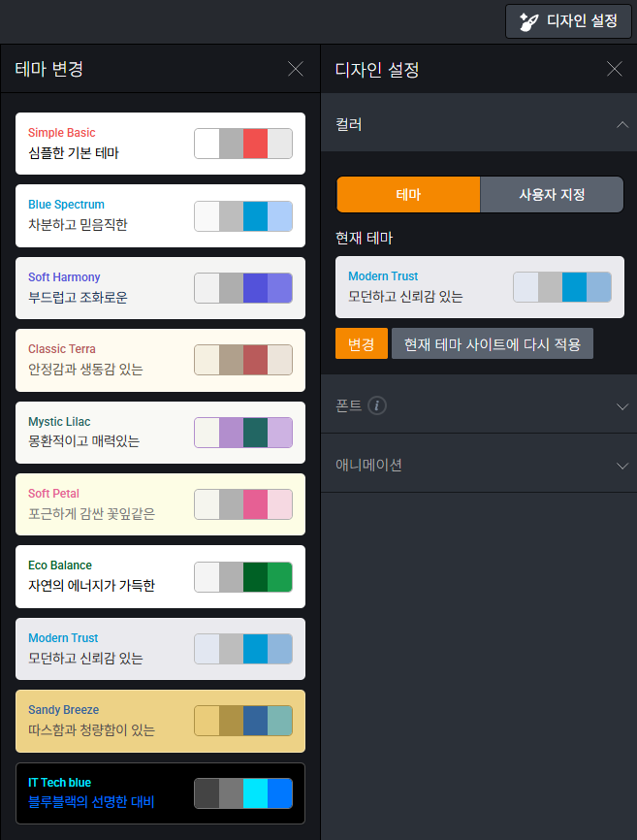Select the IT Tech blue theme
This screenshot has width=637, height=840.
click(160, 793)
